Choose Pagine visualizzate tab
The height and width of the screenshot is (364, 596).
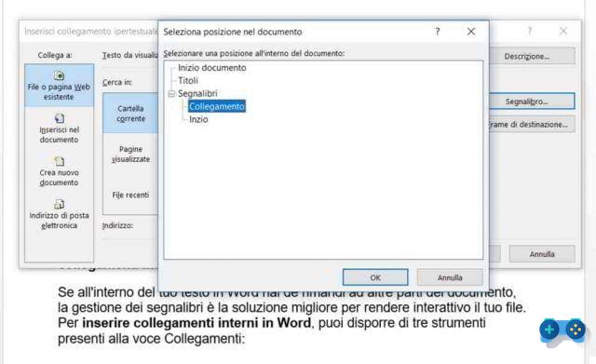(130, 154)
